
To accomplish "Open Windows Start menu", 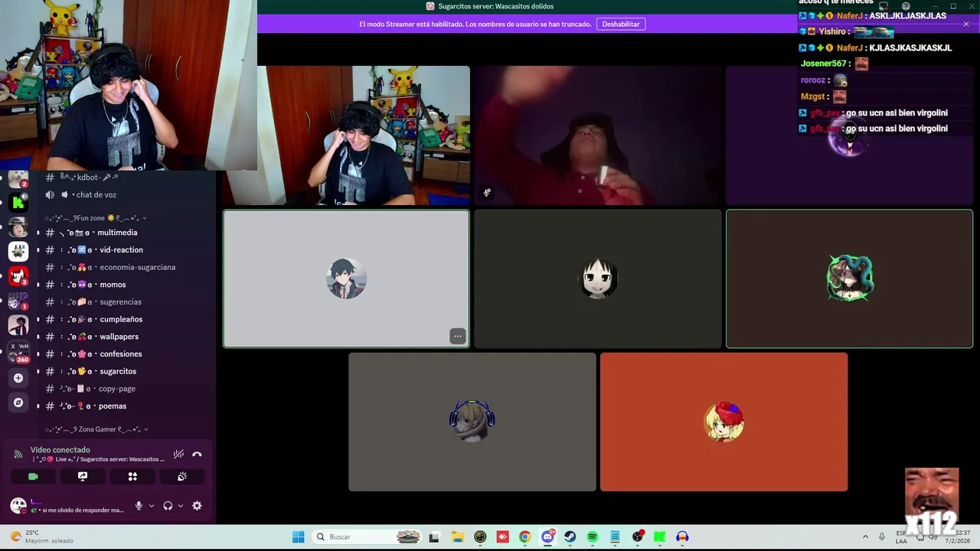I will click(x=299, y=537).
